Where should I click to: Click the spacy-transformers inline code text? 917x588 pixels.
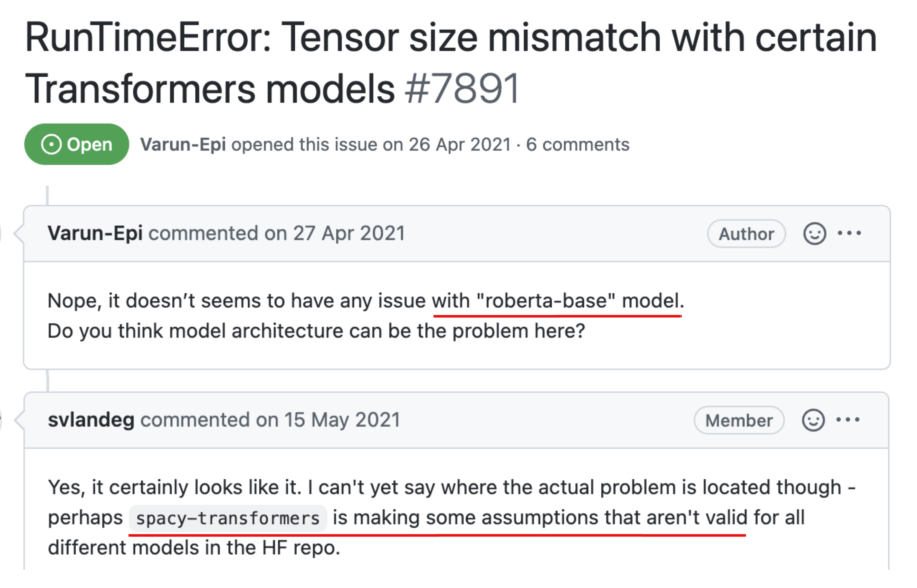click(228, 519)
